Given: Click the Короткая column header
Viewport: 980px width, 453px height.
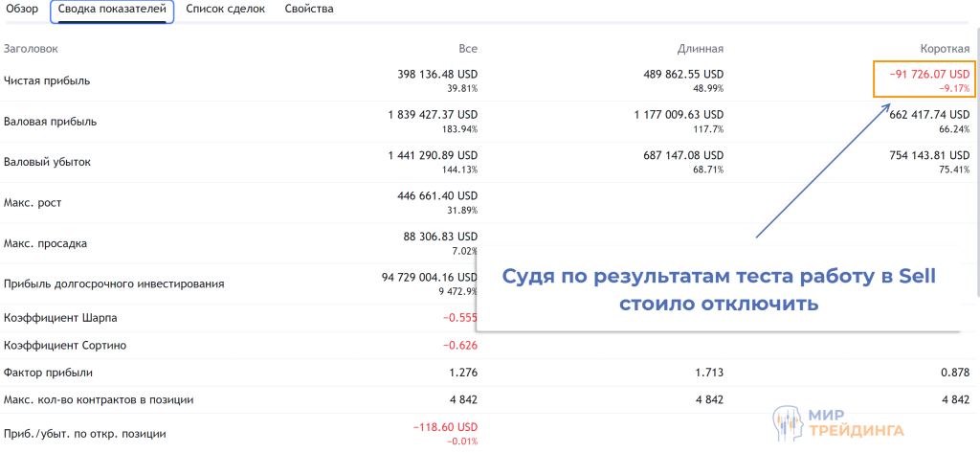Looking at the screenshot, I should pos(945,49).
